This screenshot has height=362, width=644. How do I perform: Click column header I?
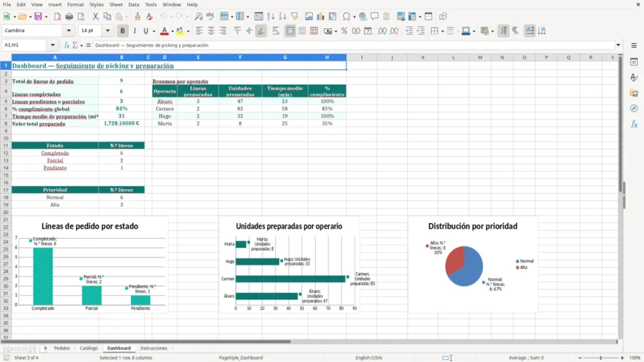click(362, 57)
